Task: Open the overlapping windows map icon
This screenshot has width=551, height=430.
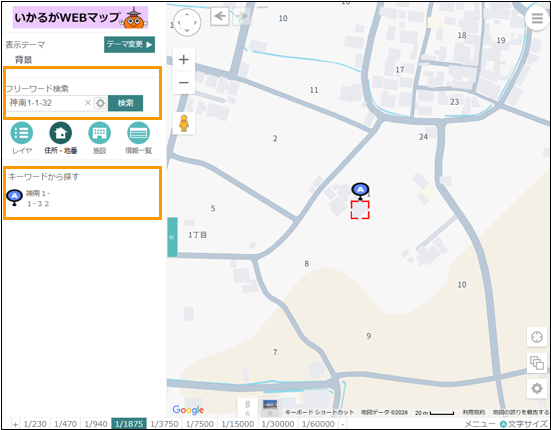Action: click(x=537, y=363)
